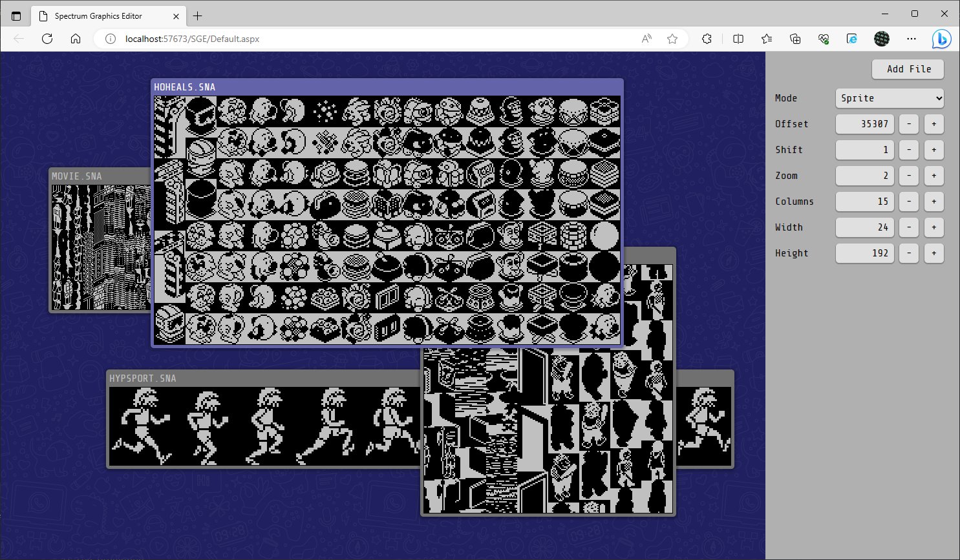The image size is (960, 560).
Task: Click the Offset value field
Action: [x=865, y=124]
